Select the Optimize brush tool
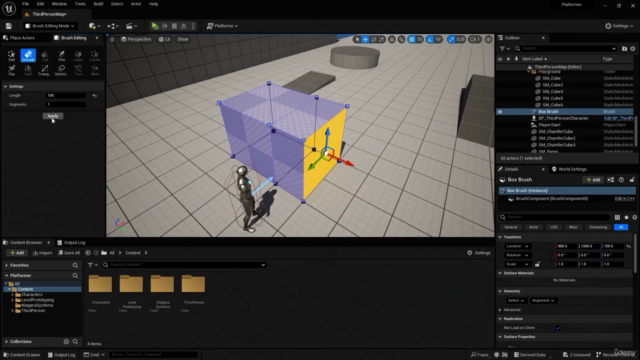Image resolution: width=640 pixels, height=360 pixels. tap(61, 70)
